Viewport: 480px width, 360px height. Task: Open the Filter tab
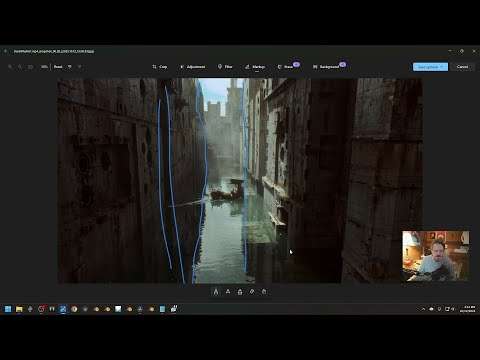225,67
